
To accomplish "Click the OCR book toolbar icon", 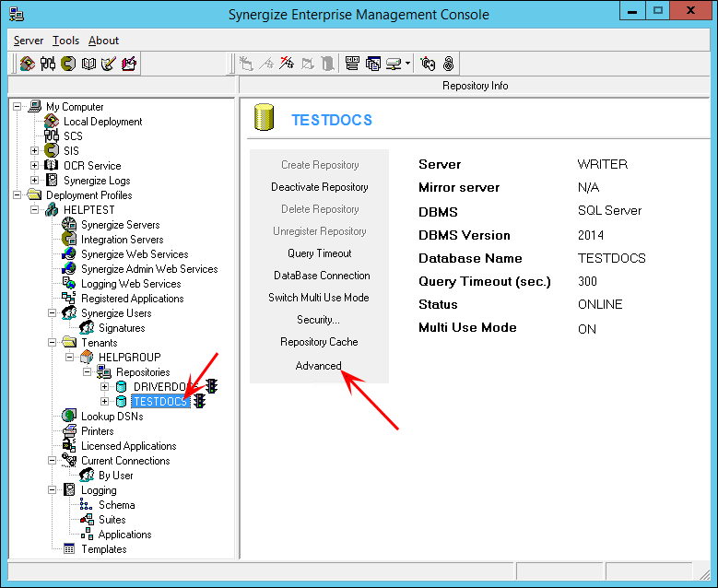I will click(x=88, y=64).
